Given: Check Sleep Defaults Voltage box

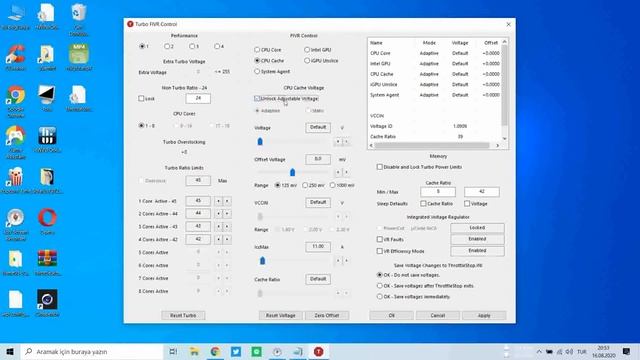Looking at the screenshot, I should pos(467,203).
